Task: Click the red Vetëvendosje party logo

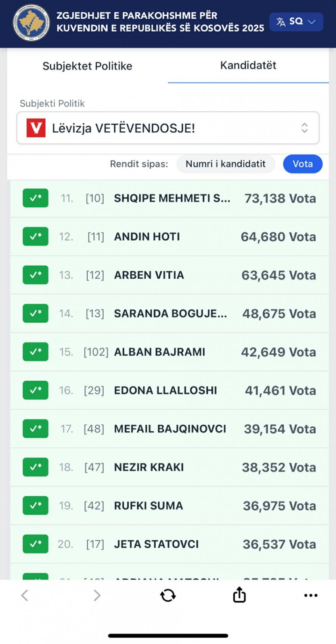Action: point(36,128)
